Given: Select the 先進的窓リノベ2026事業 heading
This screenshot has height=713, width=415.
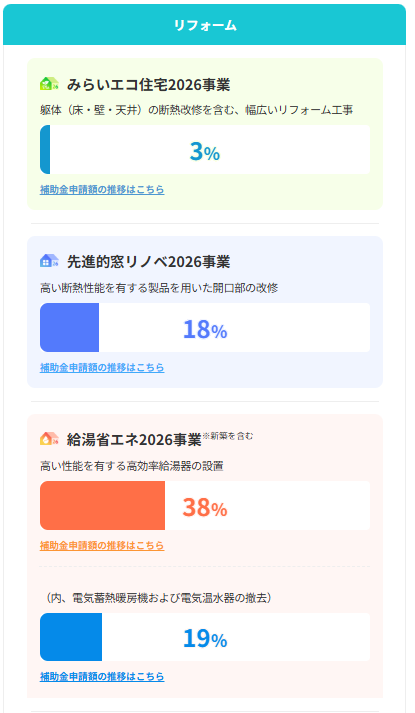Looking at the screenshot, I should point(149,262).
